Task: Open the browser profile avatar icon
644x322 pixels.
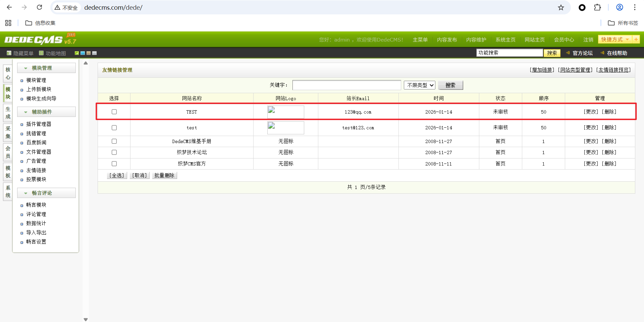Action: point(620,7)
